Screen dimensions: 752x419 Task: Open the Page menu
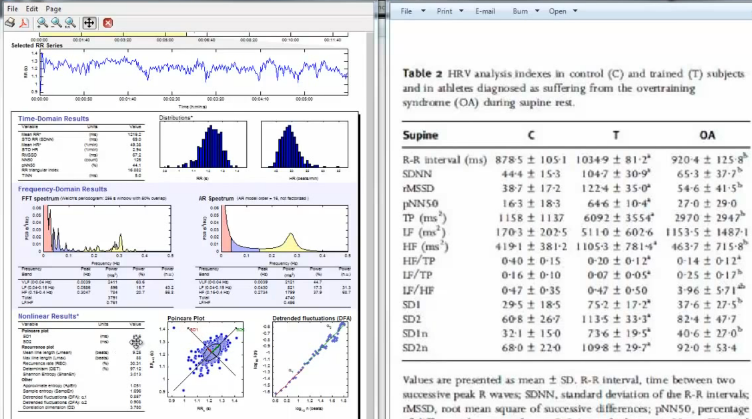(x=55, y=7)
